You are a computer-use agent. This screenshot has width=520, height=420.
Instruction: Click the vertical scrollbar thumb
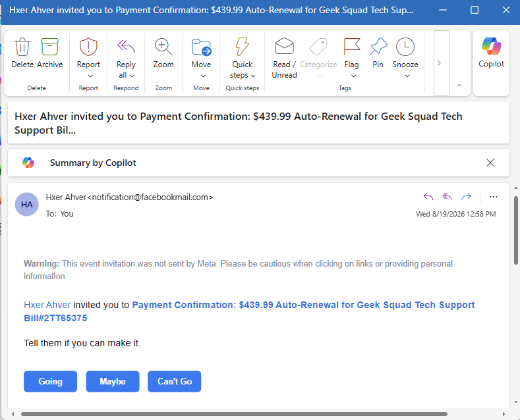(515, 230)
